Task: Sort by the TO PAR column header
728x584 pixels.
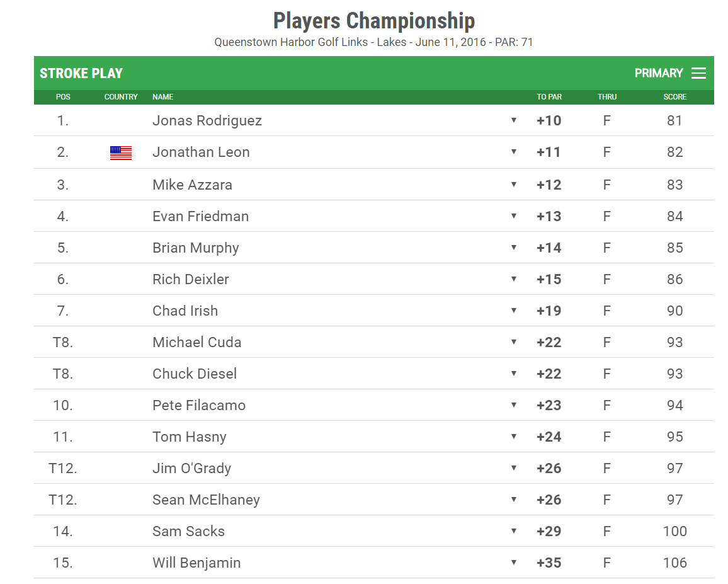Action: [x=549, y=96]
